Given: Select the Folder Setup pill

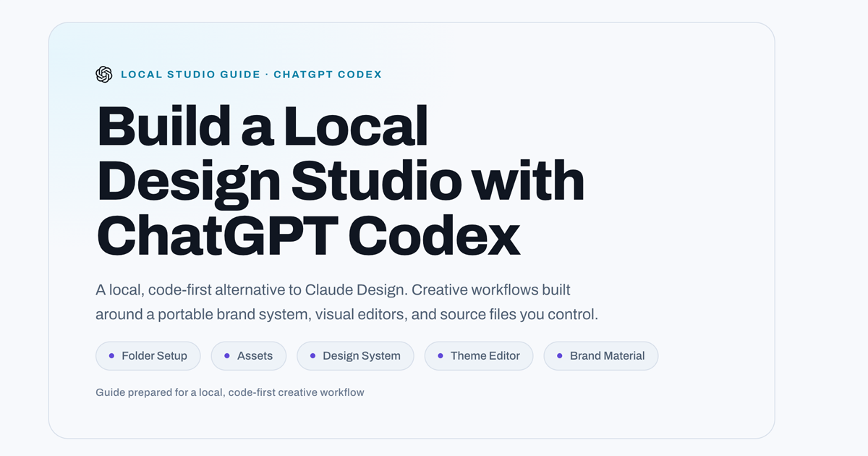Looking at the screenshot, I should pos(148,356).
